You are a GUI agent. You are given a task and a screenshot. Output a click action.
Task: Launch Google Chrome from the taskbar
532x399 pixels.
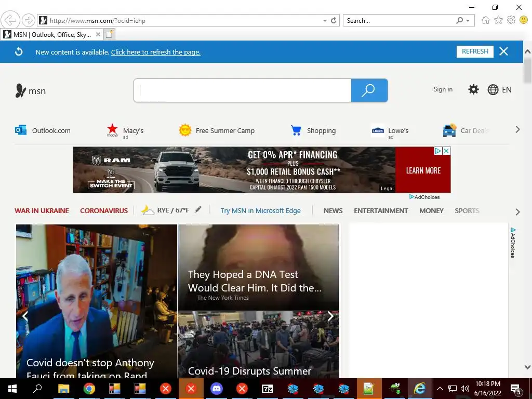(89, 389)
